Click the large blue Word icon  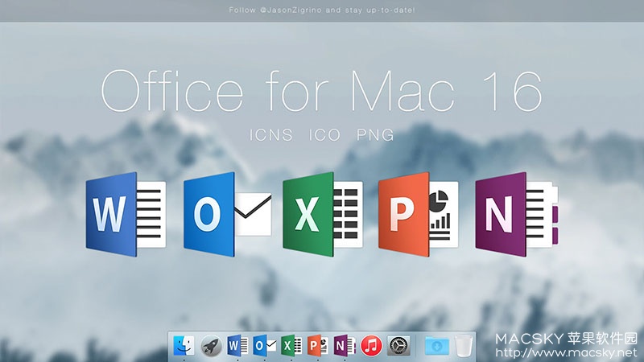126,214
